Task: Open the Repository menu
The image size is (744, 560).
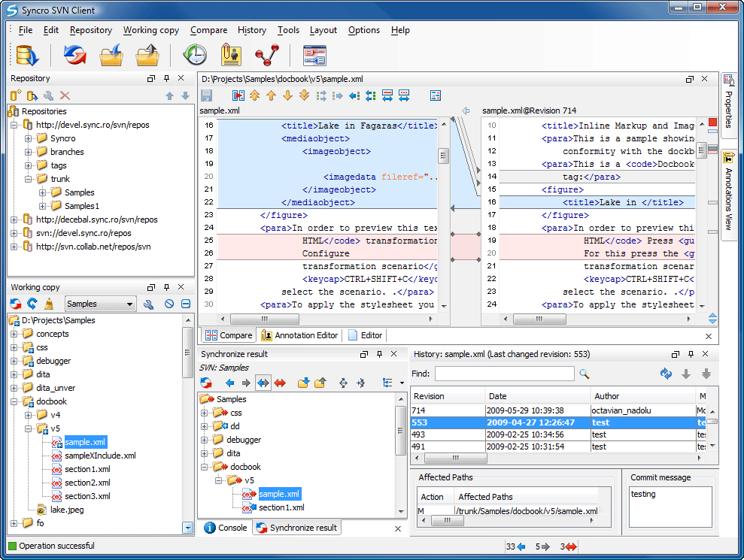Action: [90, 30]
